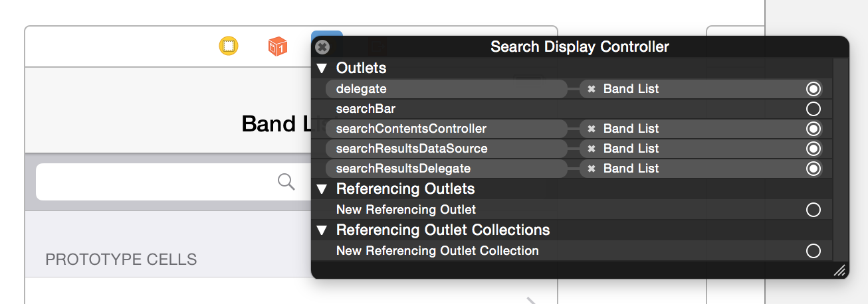Screen dimensions: 868x304
Task: Remove the delegate Band List connection
Action: 591,89
